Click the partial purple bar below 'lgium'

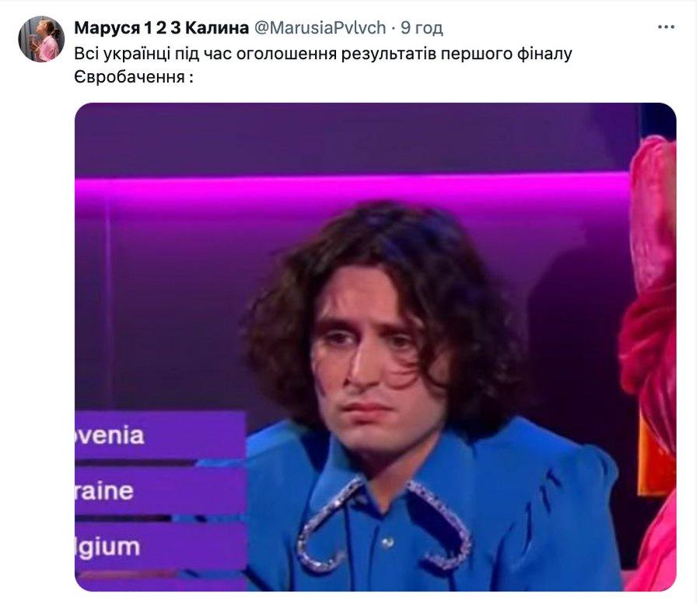pyautogui.click(x=159, y=582)
